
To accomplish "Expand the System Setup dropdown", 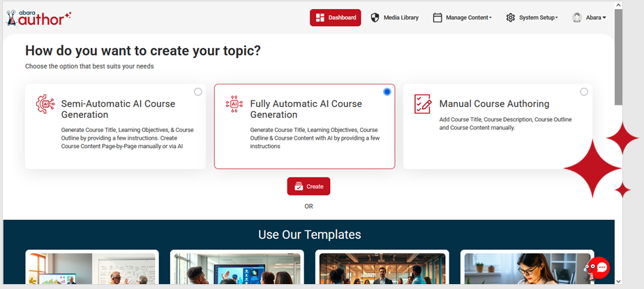I will (x=538, y=17).
